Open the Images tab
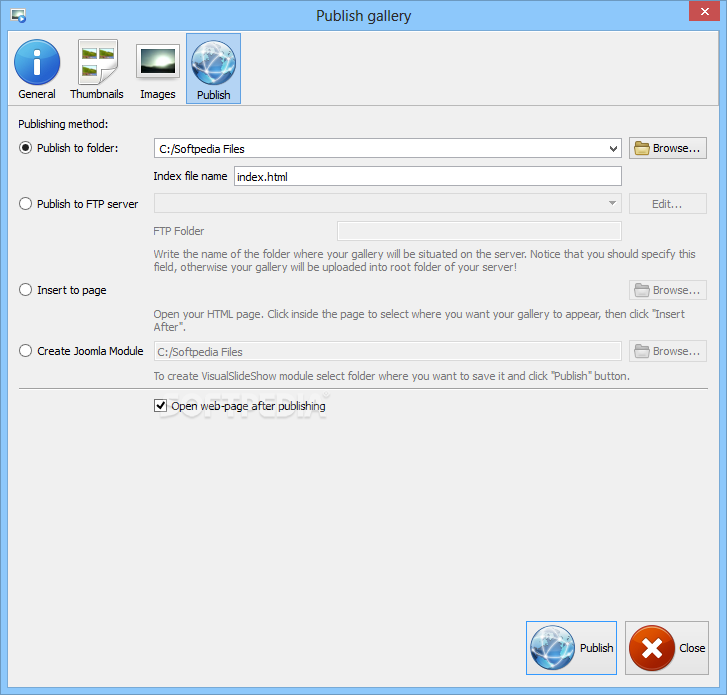This screenshot has width=727, height=695. [158, 70]
